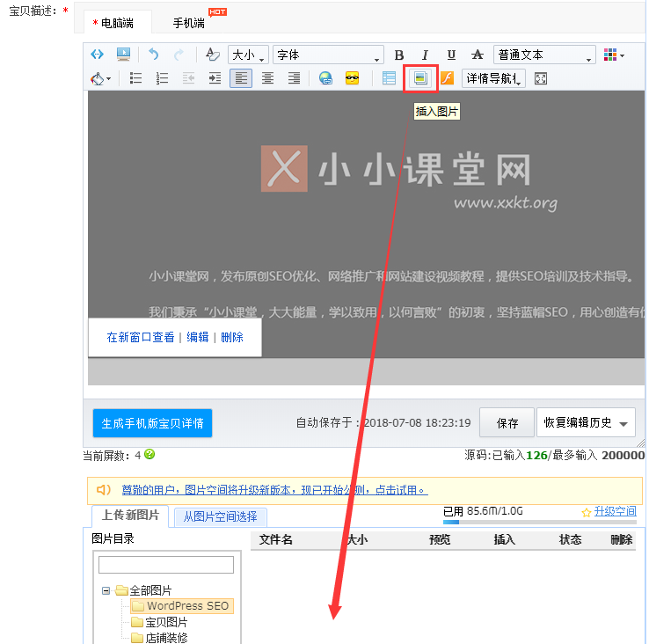649x644 pixels.
Task: Collapse the all images tree node
Action: 106,590
